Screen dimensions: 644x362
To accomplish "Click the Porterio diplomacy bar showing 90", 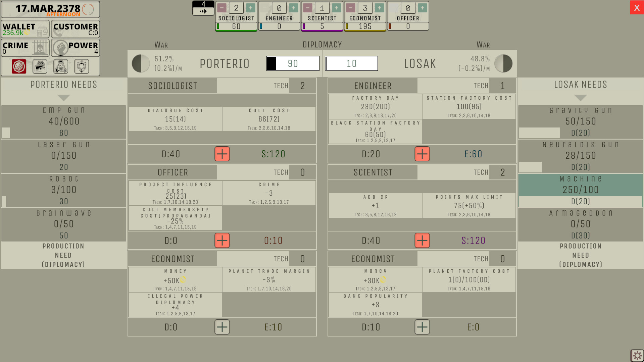I will [x=293, y=63].
